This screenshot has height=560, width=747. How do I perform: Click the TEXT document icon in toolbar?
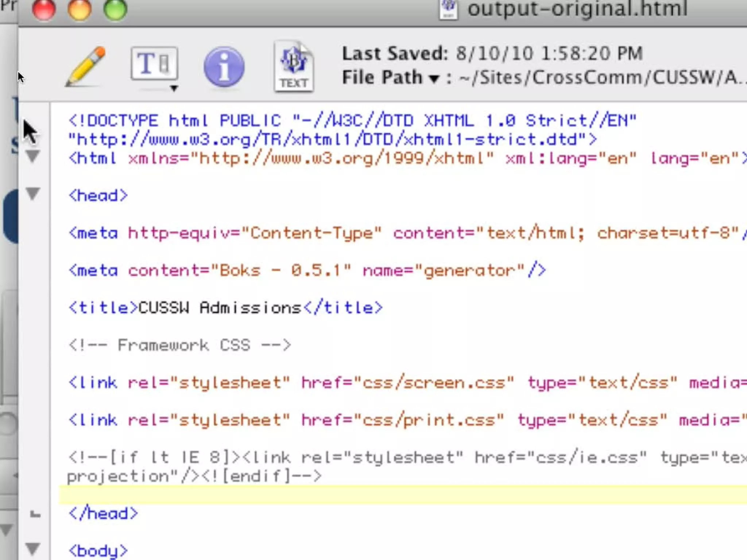tap(294, 66)
